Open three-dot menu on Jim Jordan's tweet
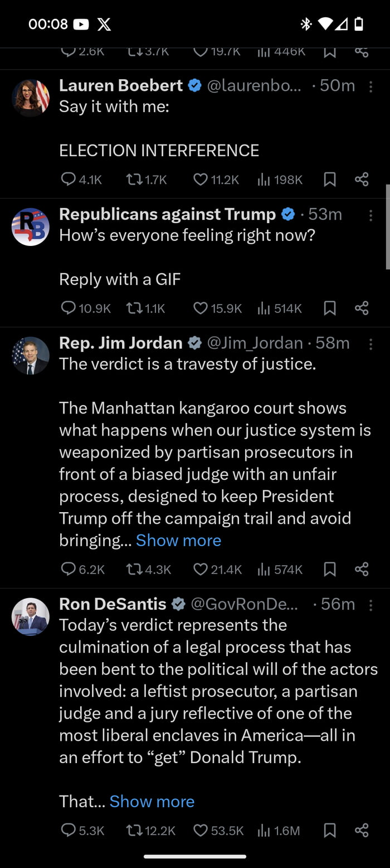The image size is (390, 868). [370, 344]
